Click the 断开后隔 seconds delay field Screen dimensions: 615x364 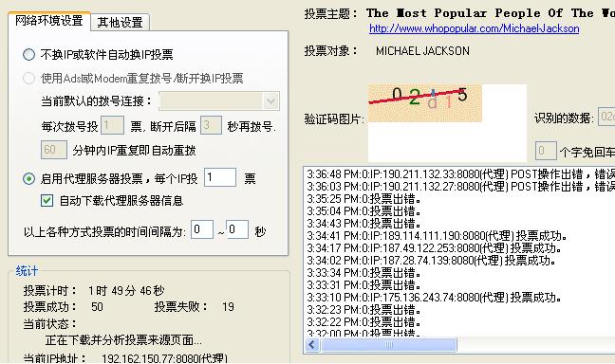pos(211,125)
